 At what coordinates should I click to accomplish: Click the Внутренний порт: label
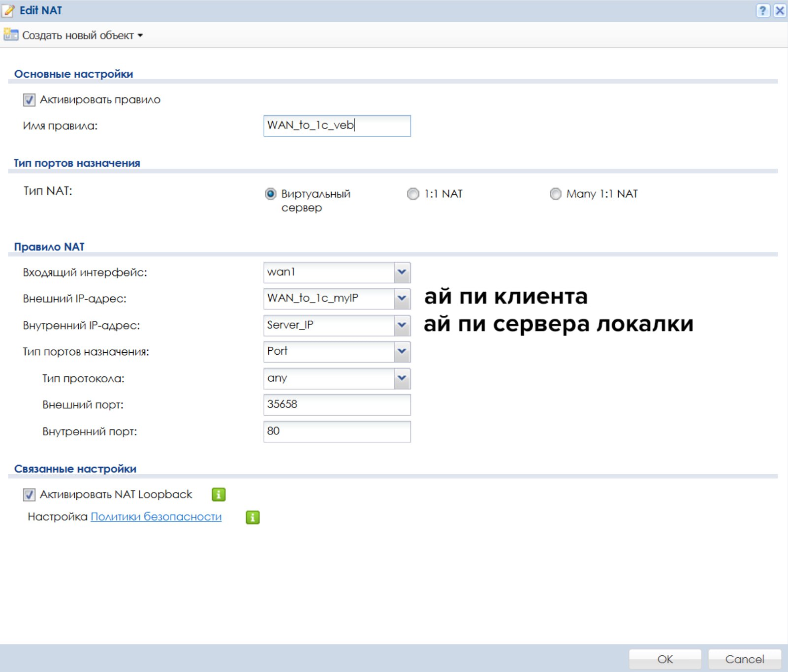[x=90, y=431]
